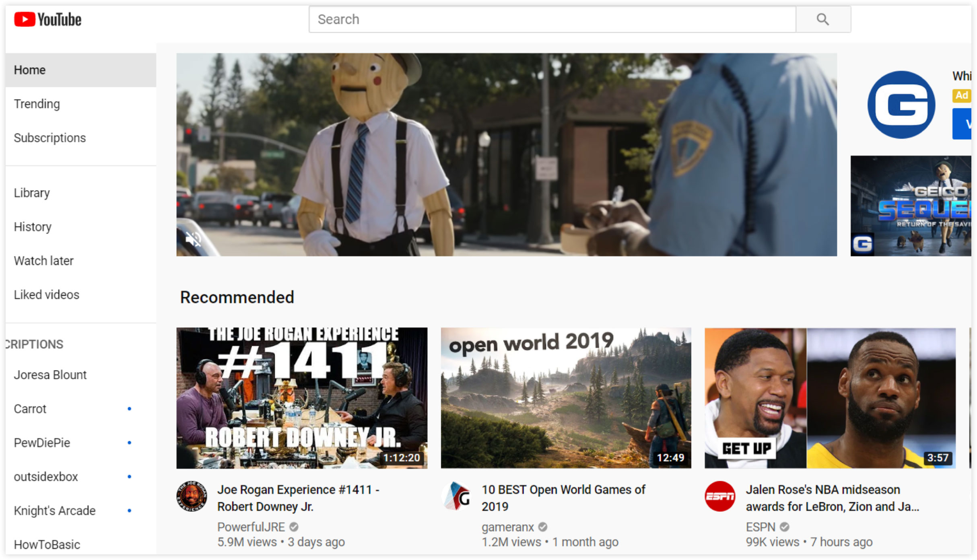Click the GEICO channel logo icon
This screenshot has width=977, height=560.
901,105
